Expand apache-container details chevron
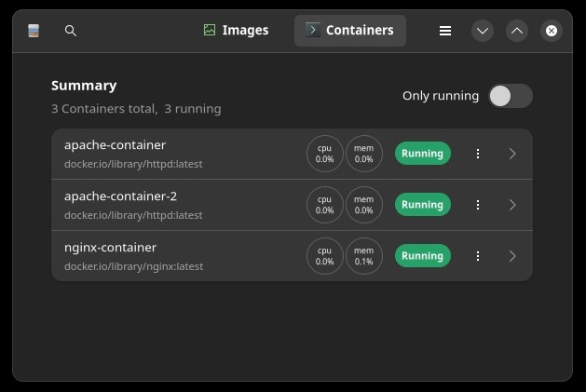The height and width of the screenshot is (392, 586). pyautogui.click(x=512, y=154)
